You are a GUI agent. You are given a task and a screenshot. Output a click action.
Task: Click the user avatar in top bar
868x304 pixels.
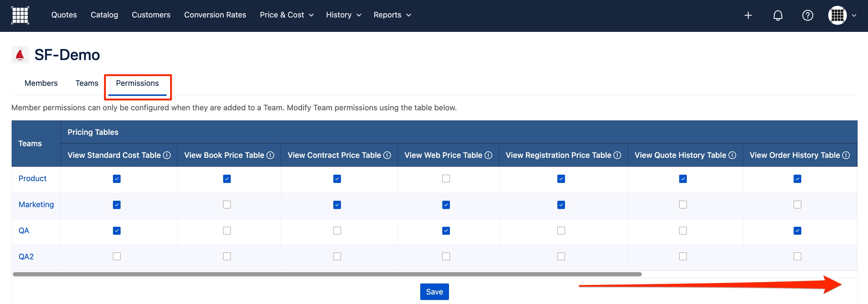click(837, 15)
